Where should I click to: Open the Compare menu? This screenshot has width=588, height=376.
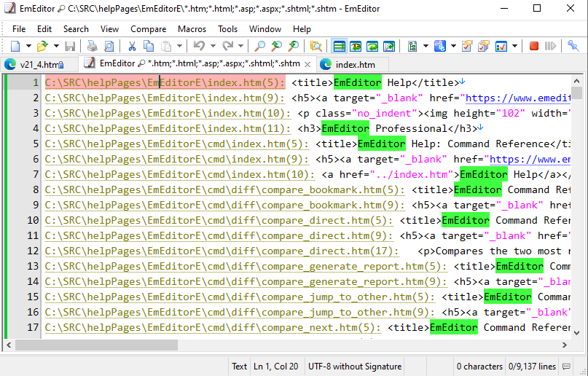coord(148,29)
